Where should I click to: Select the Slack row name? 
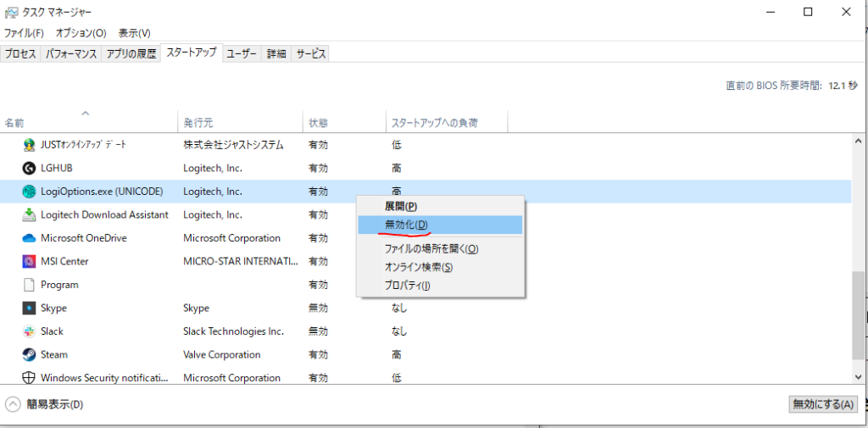click(x=52, y=331)
